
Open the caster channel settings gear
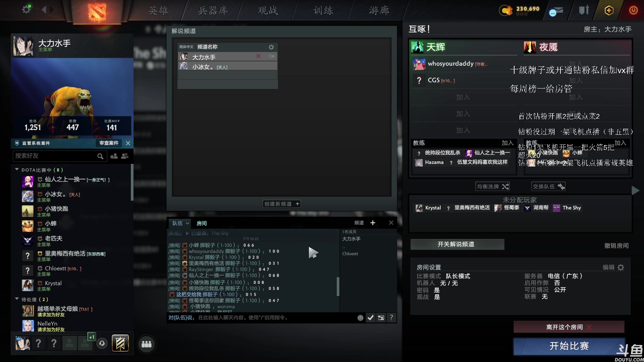coord(271,47)
